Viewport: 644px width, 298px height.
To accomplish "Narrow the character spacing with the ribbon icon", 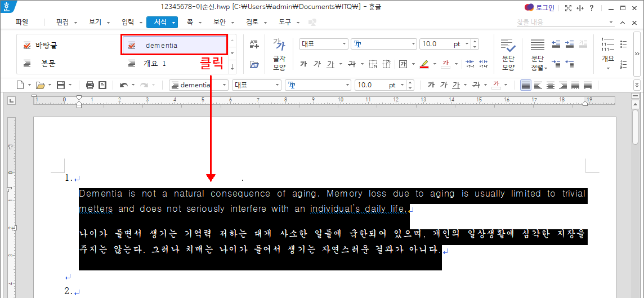I will [470, 64].
